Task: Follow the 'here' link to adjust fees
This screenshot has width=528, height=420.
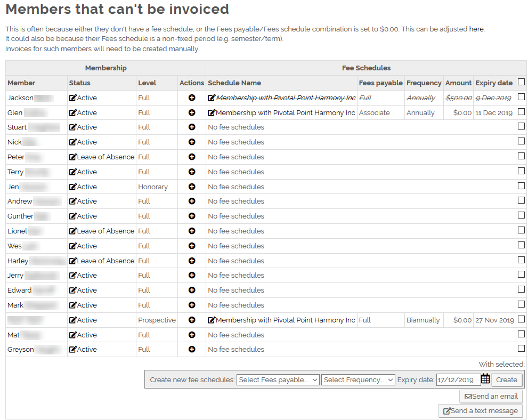Action: (476, 29)
